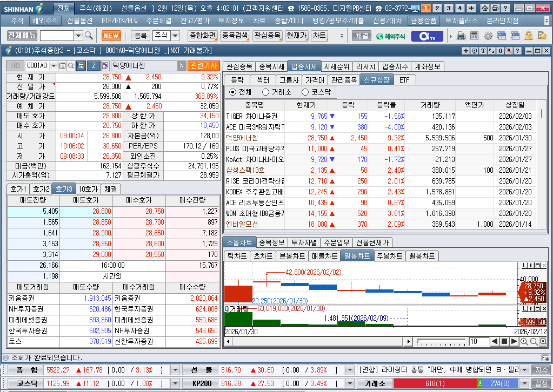This screenshot has height=392, width=553.
Task: Open help via title bar question mark
Action: (x=505, y=8)
